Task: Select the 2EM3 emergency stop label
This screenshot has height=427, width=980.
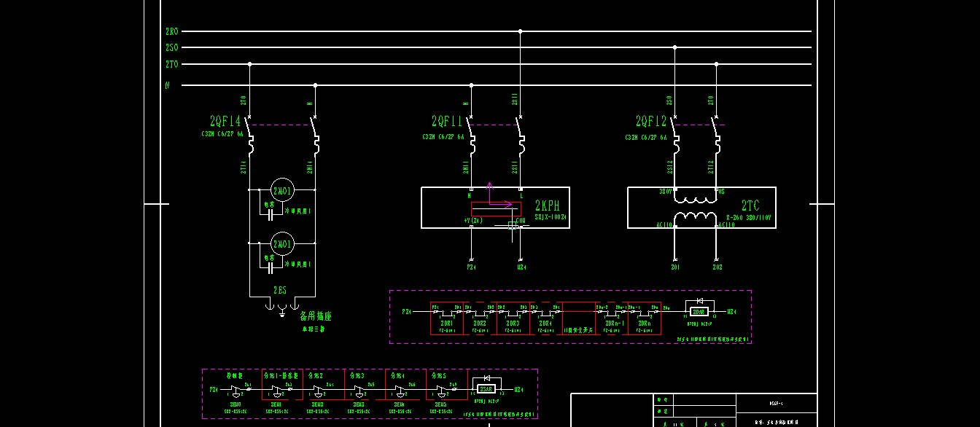Action: pos(358,404)
